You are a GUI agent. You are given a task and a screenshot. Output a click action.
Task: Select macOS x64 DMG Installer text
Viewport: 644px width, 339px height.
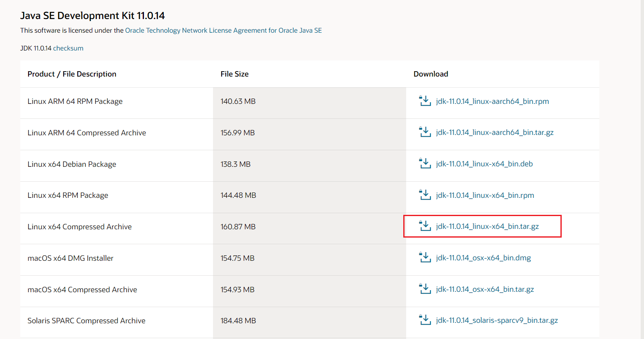tap(70, 258)
